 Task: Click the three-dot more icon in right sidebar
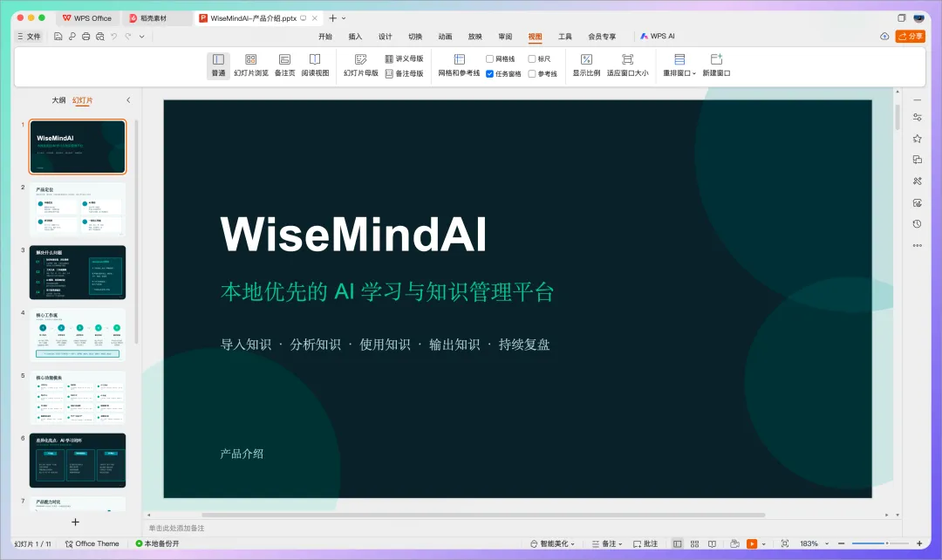[x=918, y=245]
